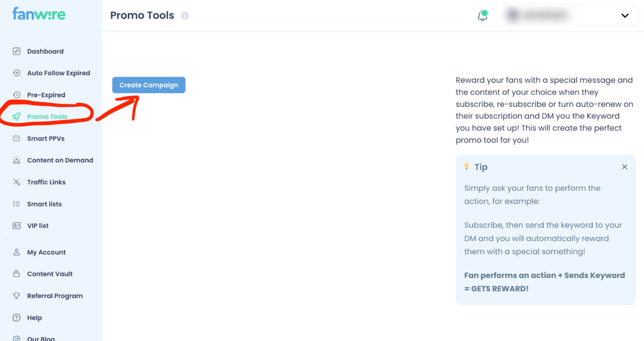The image size is (644, 341).
Task: Open the Dashboard menu item
Action: tap(45, 51)
